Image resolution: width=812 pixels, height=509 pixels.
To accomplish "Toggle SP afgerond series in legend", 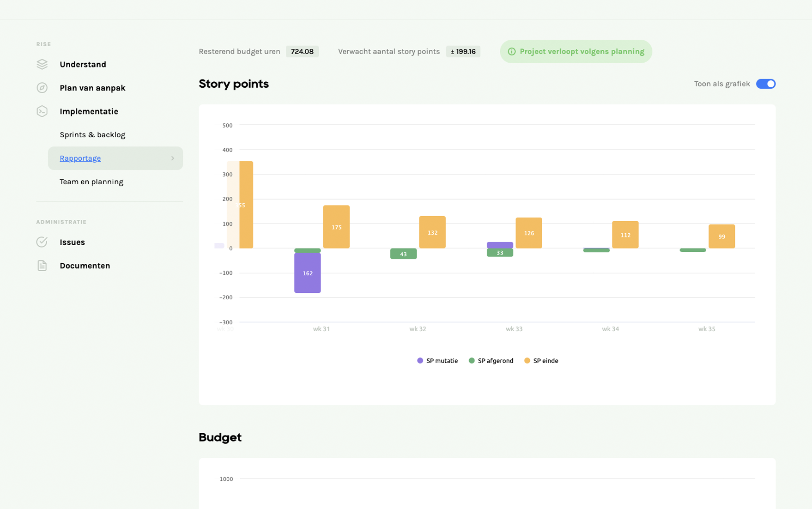I will pos(491,361).
